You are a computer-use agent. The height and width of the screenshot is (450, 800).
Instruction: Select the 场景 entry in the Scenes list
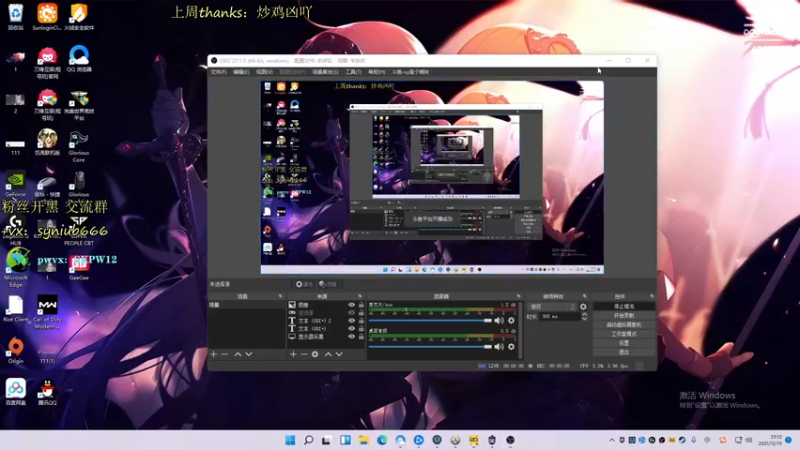[x=246, y=305]
